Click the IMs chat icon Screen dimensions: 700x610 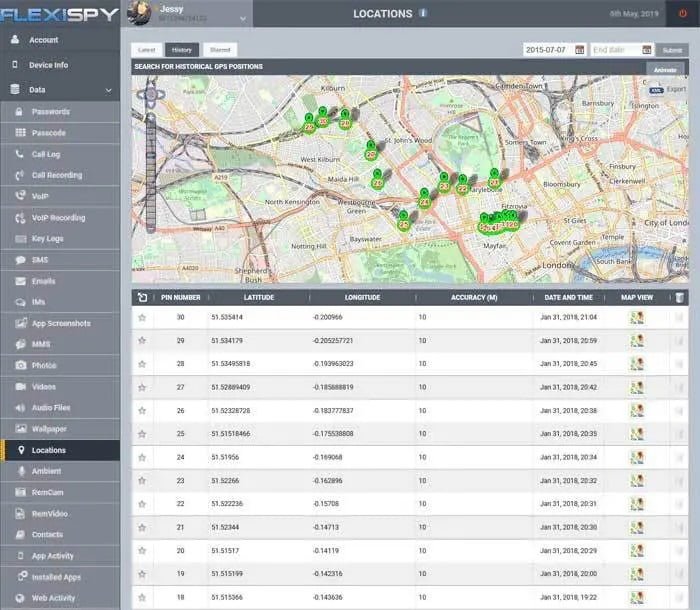[21, 302]
